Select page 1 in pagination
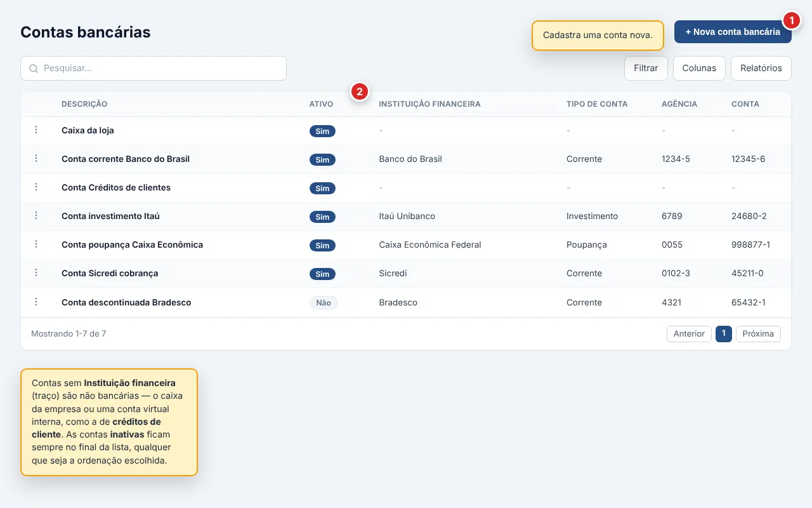Screen dimensions: 812x508 pyautogui.click(x=724, y=334)
